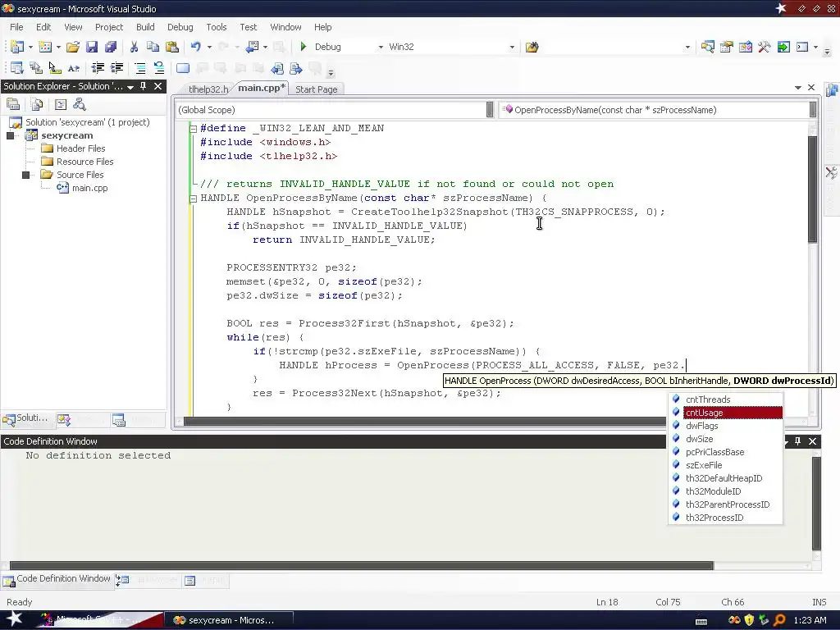Open the Debug configuration dropdown
Image resolution: width=840 pixels, height=630 pixels.
click(381, 47)
